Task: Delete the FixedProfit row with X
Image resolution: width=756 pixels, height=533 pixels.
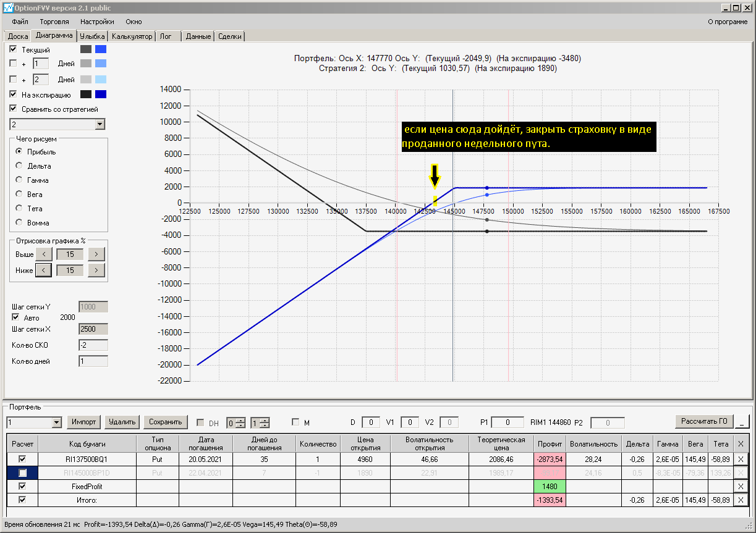Action: [x=741, y=486]
